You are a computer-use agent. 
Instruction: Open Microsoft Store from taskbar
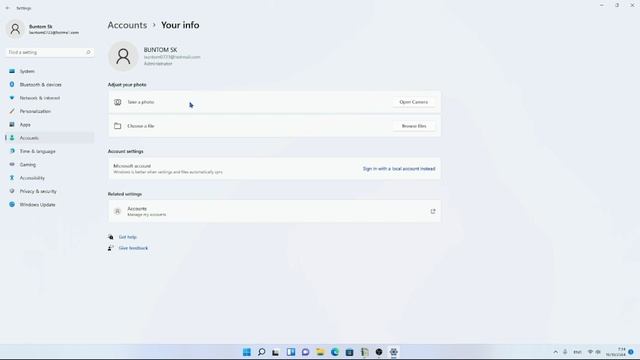click(349, 352)
